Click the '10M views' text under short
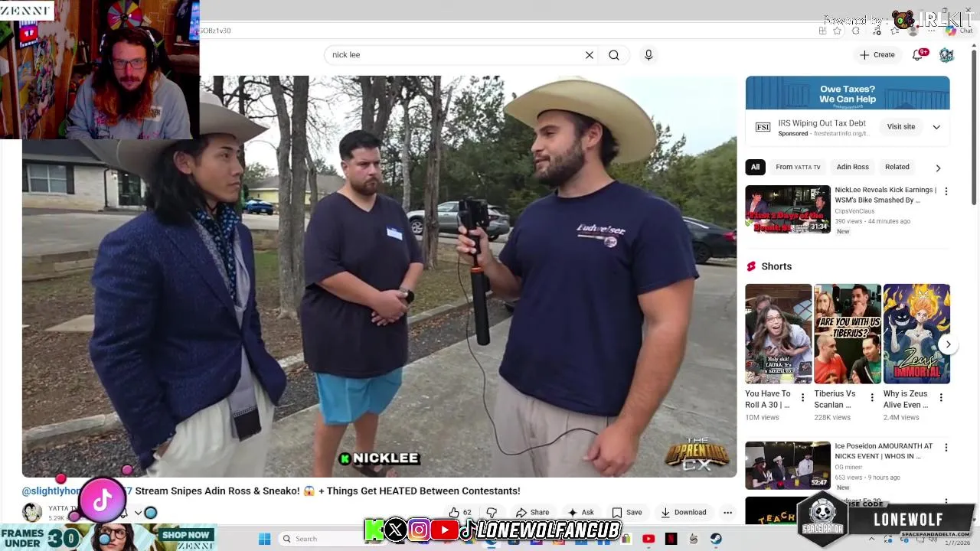 tap(763, 418)
